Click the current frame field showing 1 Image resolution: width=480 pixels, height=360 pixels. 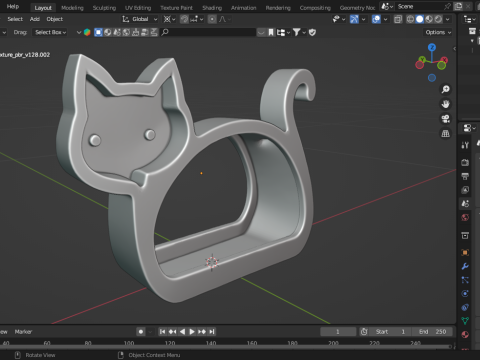coord(338,332)
